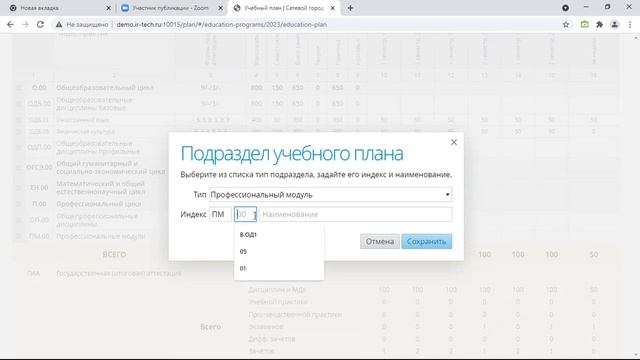Open the browser profile icon
Screen dimensions: 640x360
tap(614, 24)
